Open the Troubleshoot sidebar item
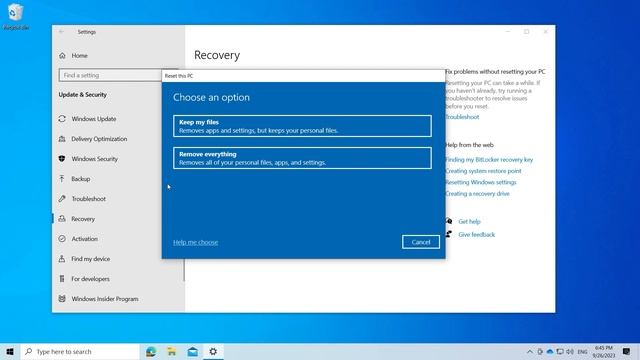 pos(89,199)
